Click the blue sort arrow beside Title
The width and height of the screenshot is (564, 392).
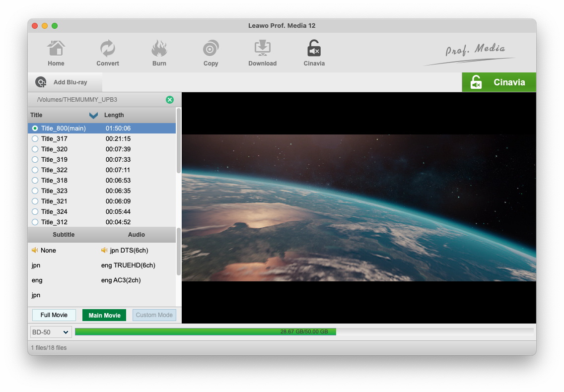pos(93,115)
